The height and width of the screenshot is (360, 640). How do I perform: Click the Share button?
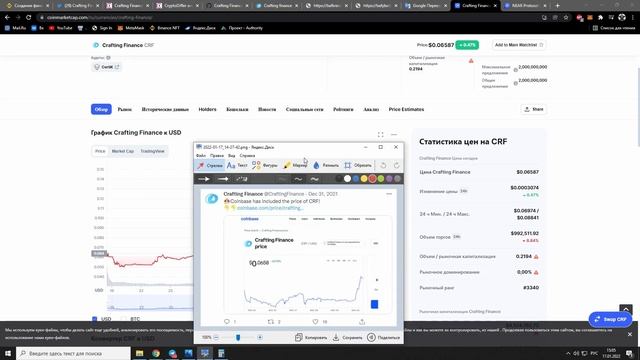click(x=533, y=109)
